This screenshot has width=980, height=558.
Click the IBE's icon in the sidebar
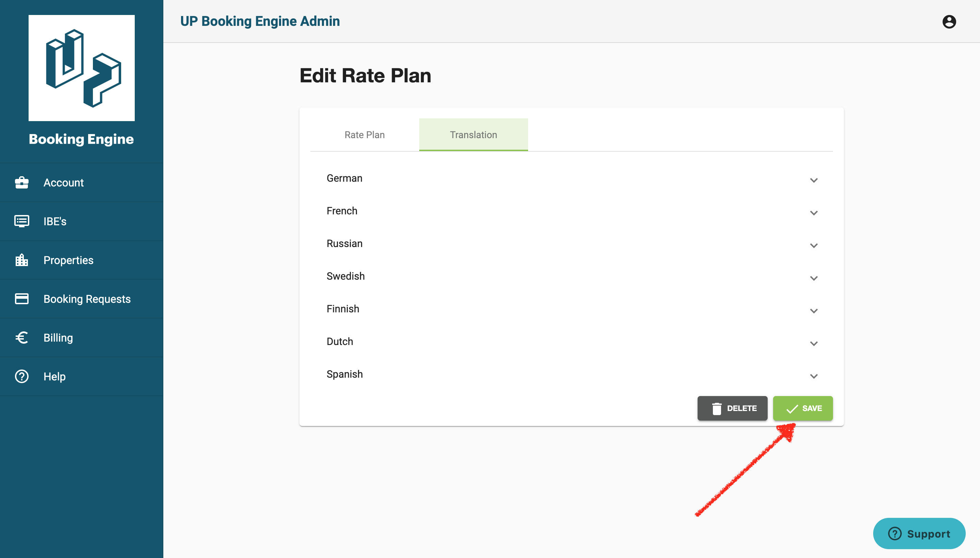[x=22, y=221]
